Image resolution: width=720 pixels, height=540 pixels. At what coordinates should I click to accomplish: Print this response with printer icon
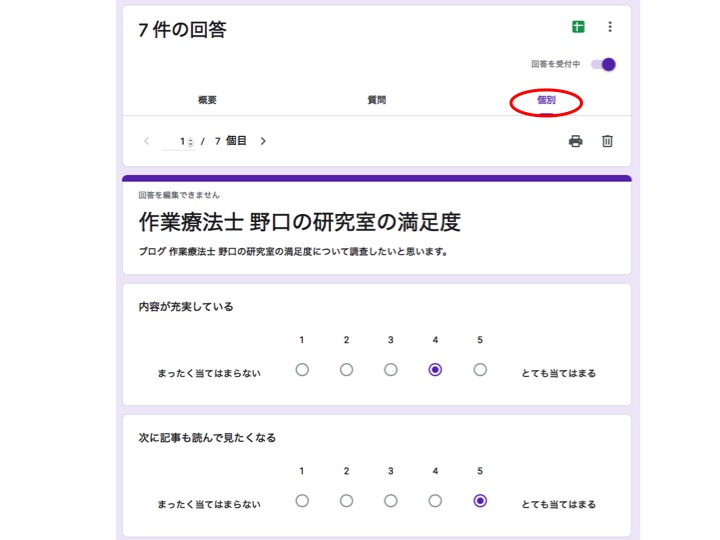pyautogui.click(x=575, y=141)
